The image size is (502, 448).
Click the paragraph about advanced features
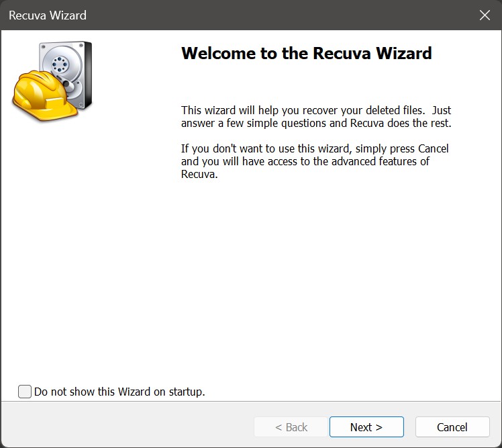314,161
